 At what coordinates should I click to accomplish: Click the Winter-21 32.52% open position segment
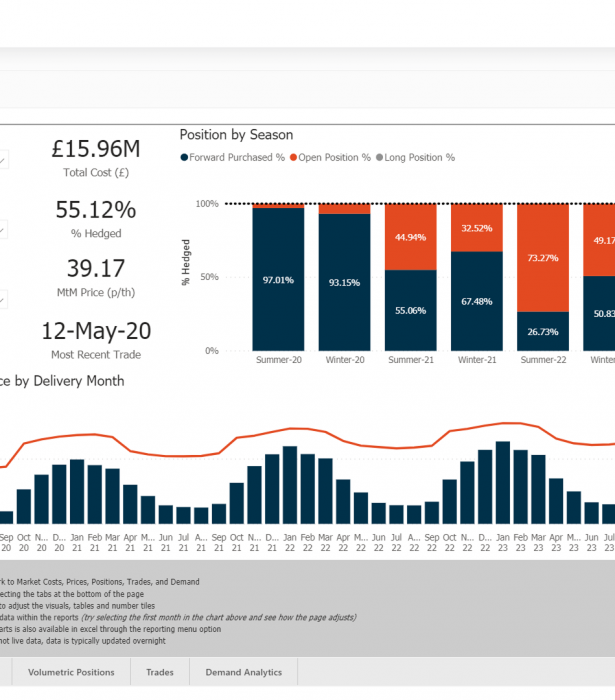[476, 228]
